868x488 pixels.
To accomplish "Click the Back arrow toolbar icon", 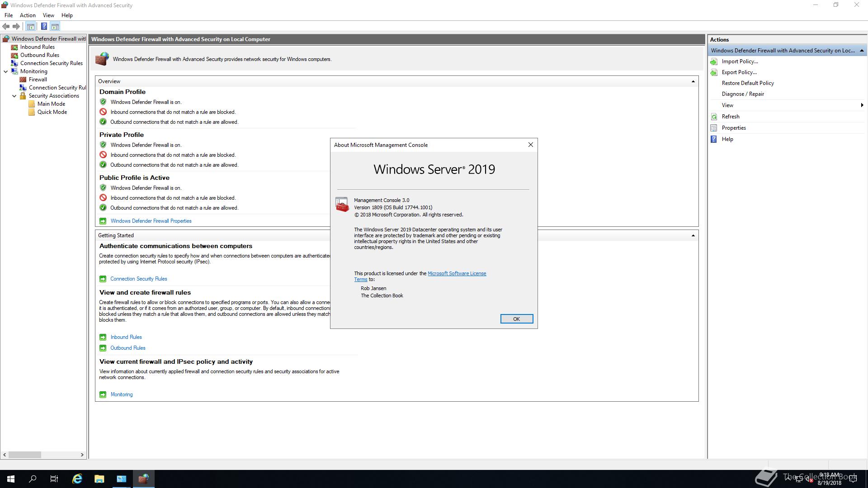I will click(6, 26).
